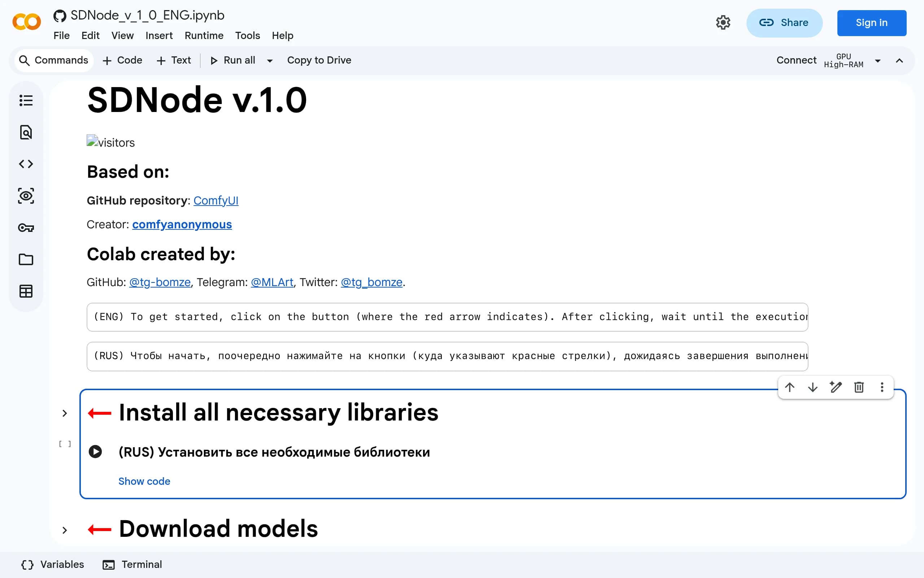The width and height of the screenshot is (924, 578).
Task: Open Connect options dropdown arrow
Action: click(878, 61)
